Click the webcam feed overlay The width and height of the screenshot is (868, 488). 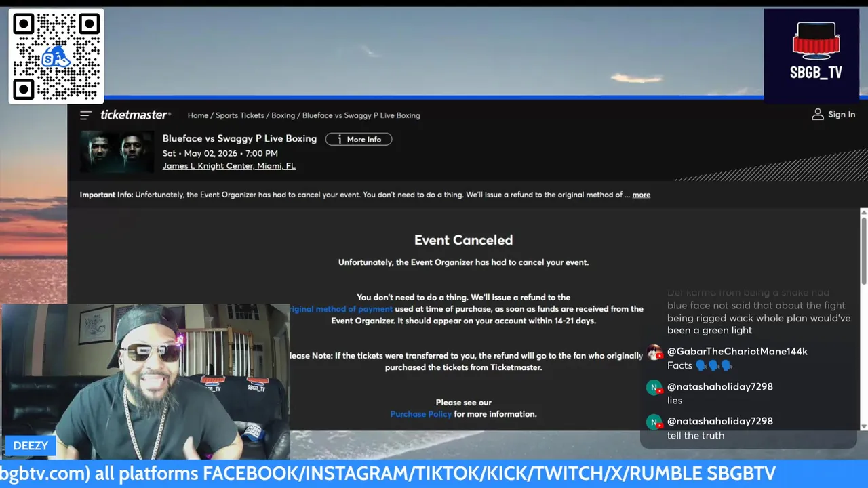tap(145, 382)
